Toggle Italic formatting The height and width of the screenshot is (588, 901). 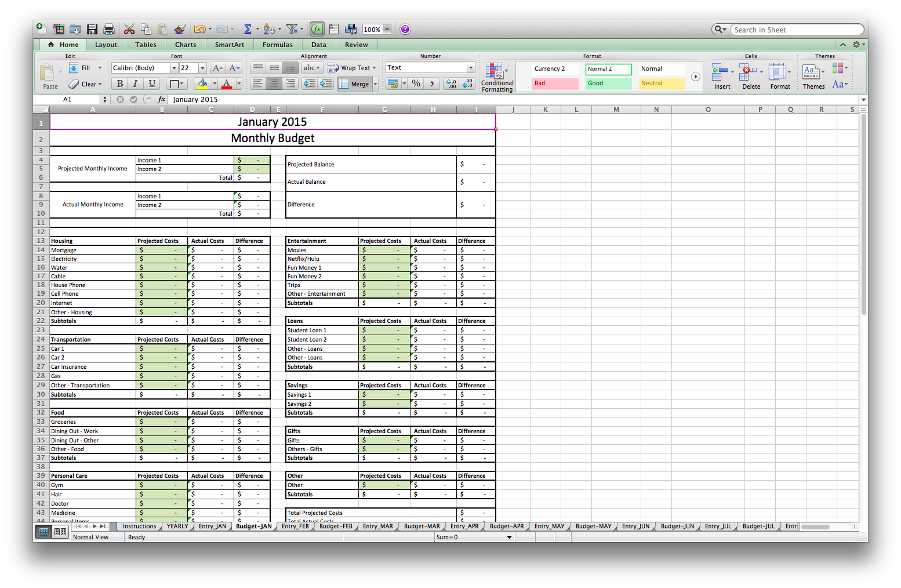[x=136, y=84]
